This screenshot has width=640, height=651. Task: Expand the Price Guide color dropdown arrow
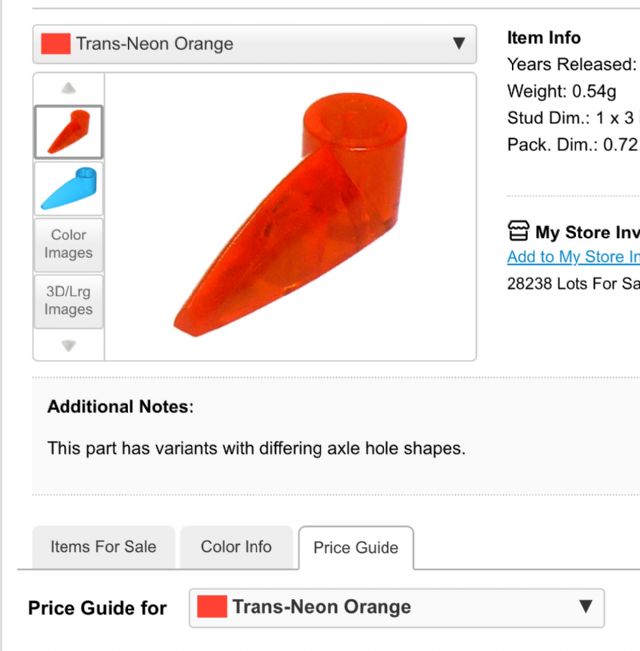[x=586, y=606]
